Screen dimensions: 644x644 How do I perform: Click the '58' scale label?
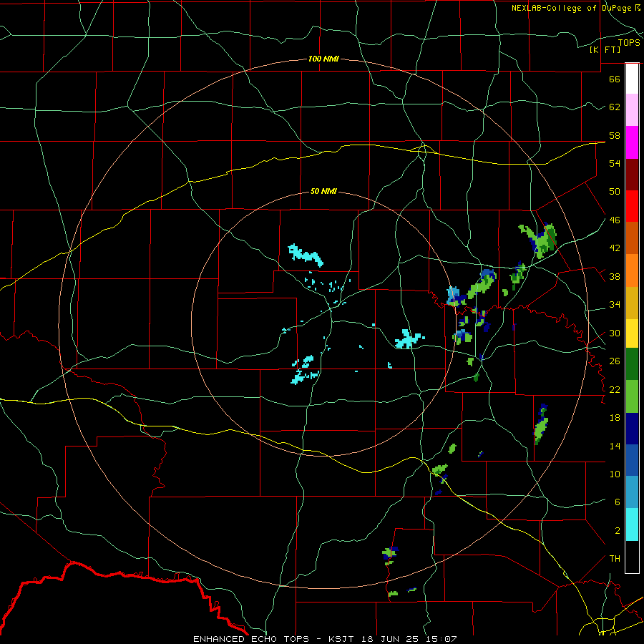615,135
